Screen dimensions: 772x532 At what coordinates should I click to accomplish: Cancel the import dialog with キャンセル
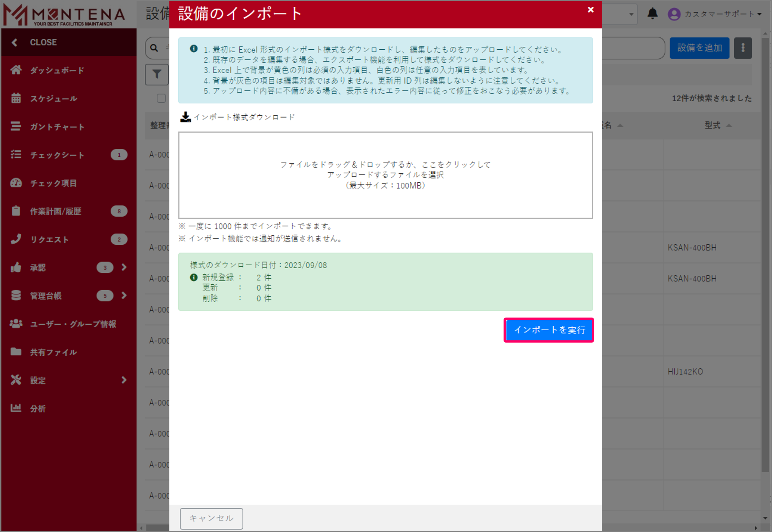tap(211, 519)
